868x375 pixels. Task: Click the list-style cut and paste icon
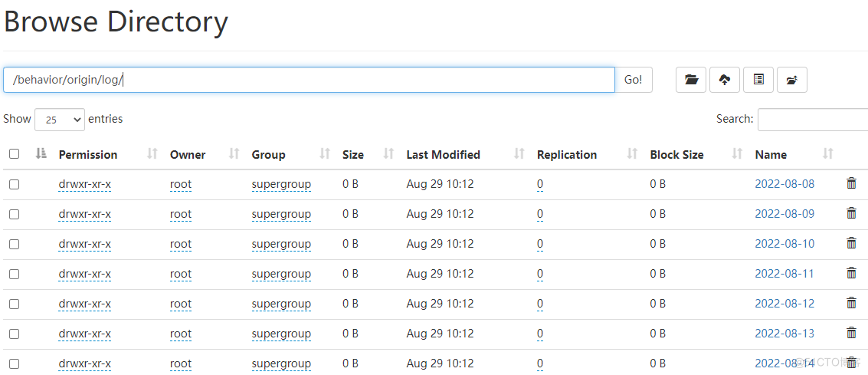click(x=758, y=80)
